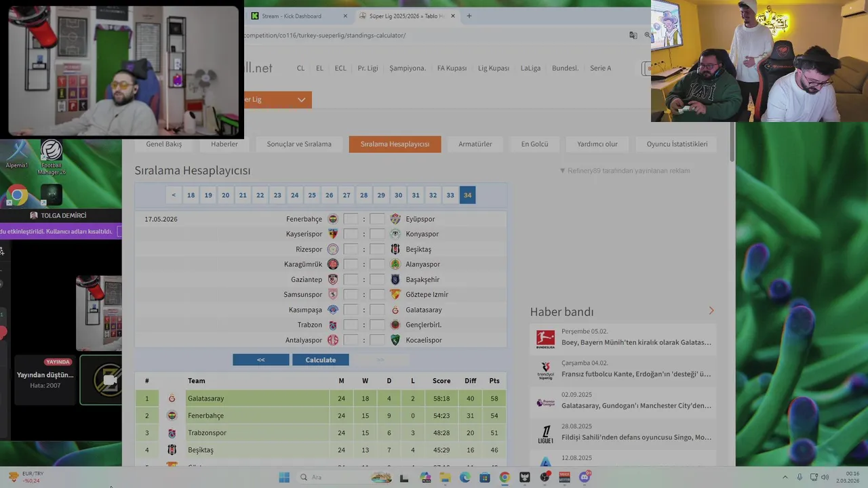Click the Kocaelispor club crest

pyautogui.click(x=395, y=340)
